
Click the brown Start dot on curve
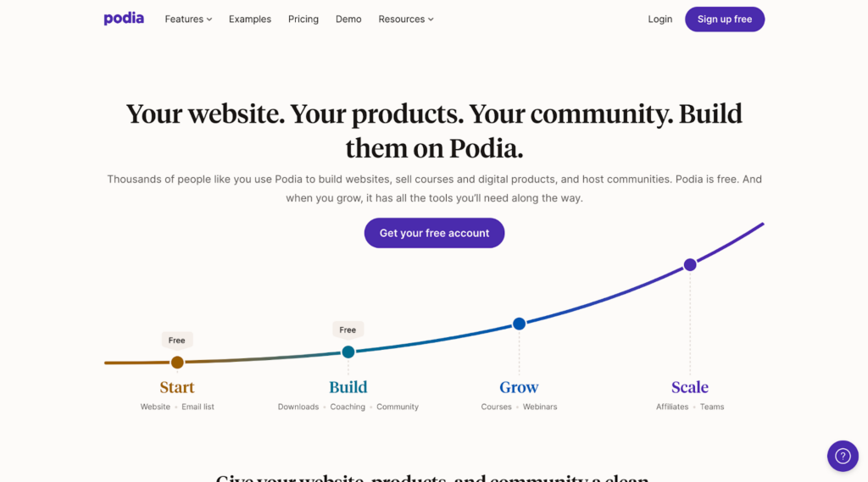(177, 363)
